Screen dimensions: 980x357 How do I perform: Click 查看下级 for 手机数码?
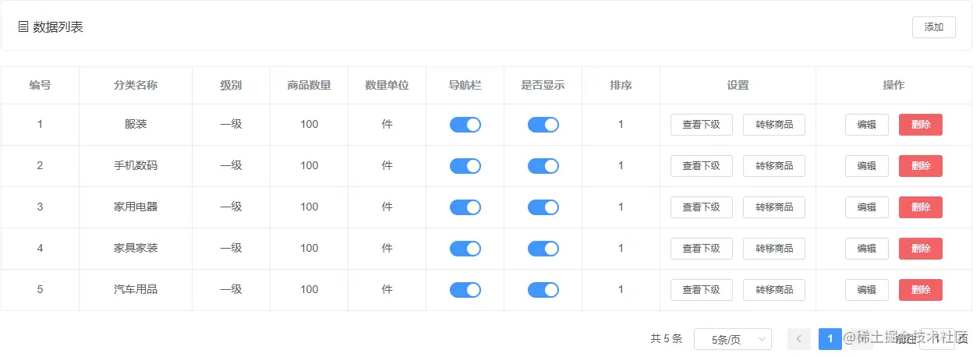pyautogui.click(x=702, y=166)
